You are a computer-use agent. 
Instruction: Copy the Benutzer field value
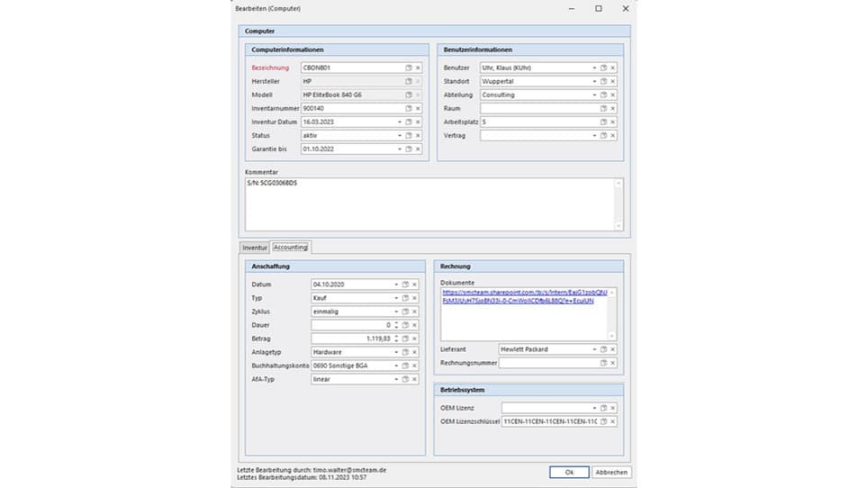(603, 68)
